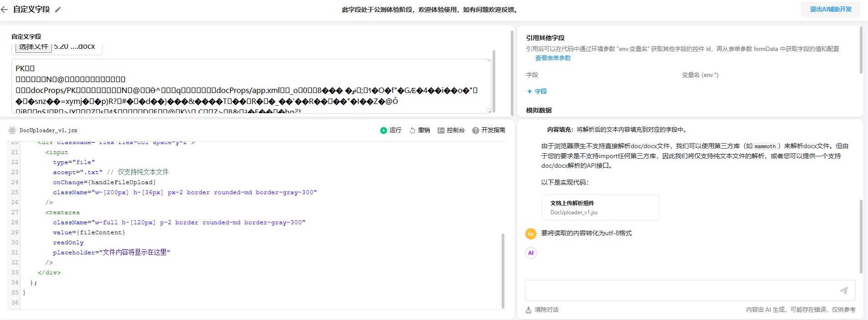Add a referenced field with + 字段
Screen dimensions: 868x320
click(x=537, y=92)
